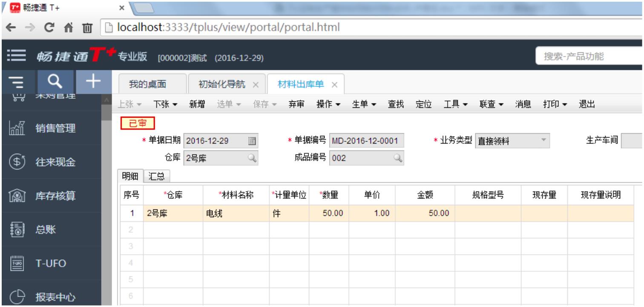Viewport: 644px width, 307px height.
Task: Close the 畅捷通 T+ browser tab
Action: pos(121,7)
